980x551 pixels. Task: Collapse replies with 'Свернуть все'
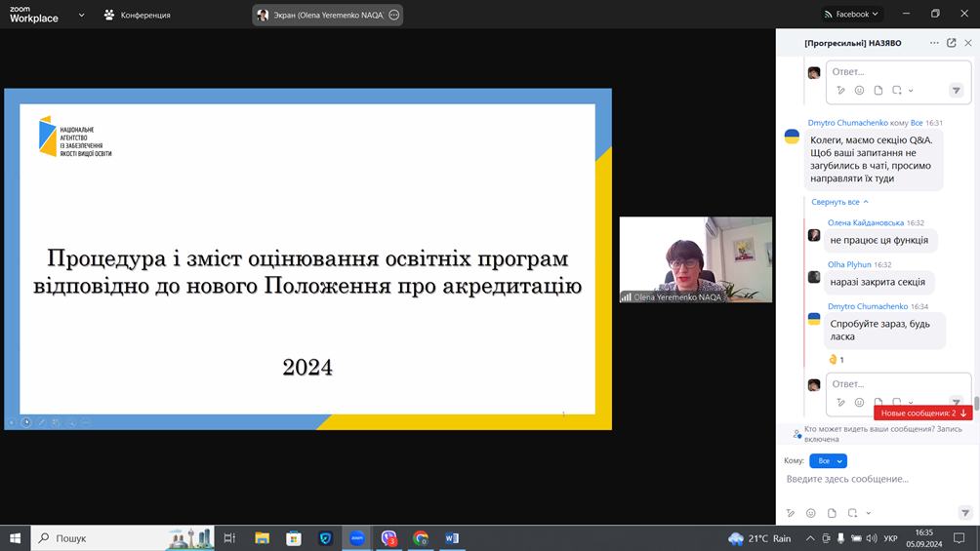coord(839,202)
